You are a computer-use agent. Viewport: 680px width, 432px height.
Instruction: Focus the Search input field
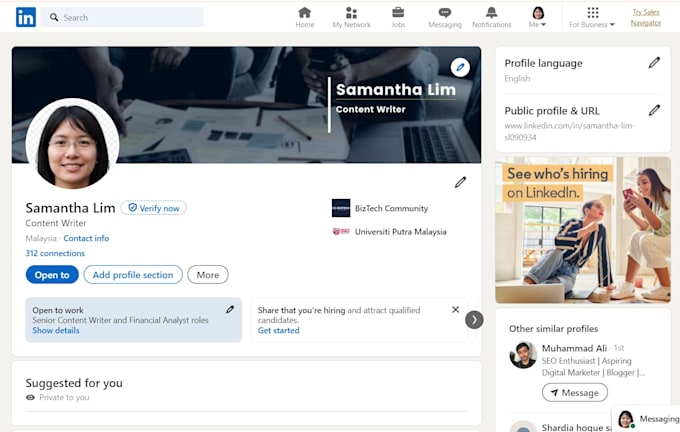pyautogui.click(x=122, y=17)
